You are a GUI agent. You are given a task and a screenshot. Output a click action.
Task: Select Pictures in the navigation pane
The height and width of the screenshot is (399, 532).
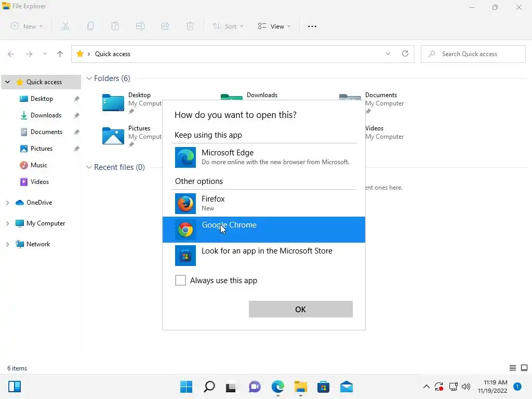[42, 149]
